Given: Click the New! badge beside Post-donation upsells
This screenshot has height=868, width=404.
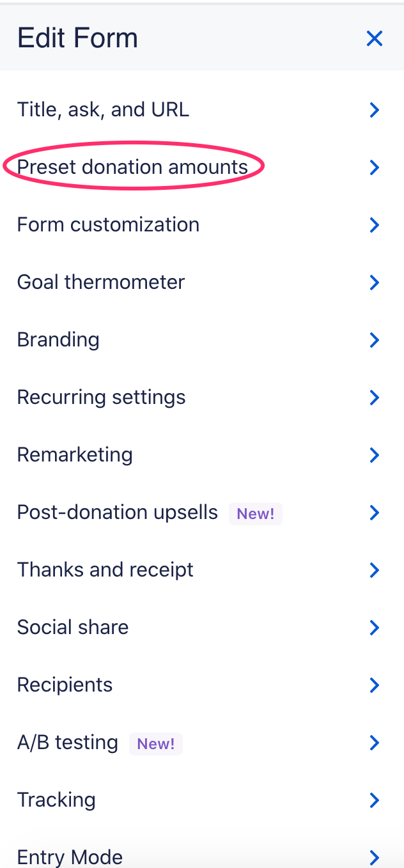Looking at the screenshot, I should coord(256,513).
